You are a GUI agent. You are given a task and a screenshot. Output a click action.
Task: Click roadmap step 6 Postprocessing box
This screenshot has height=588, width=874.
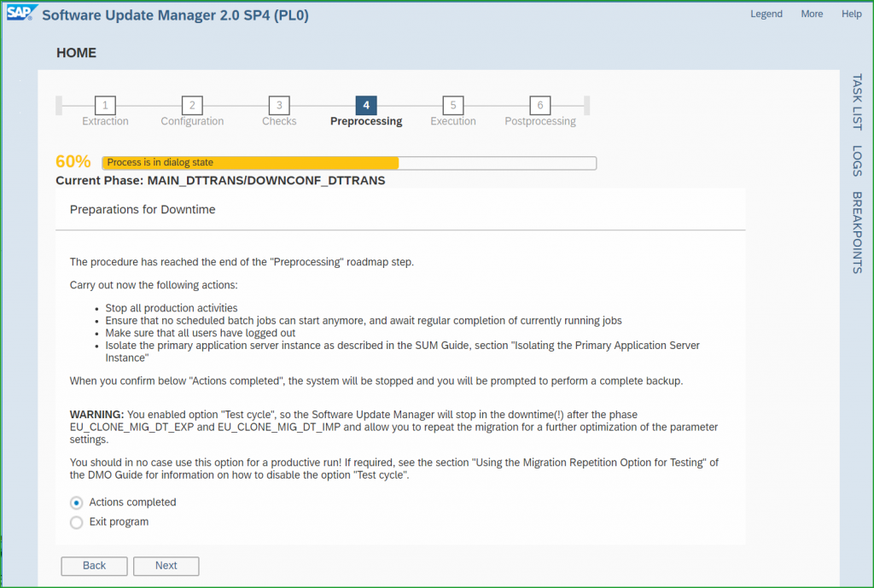540,105
